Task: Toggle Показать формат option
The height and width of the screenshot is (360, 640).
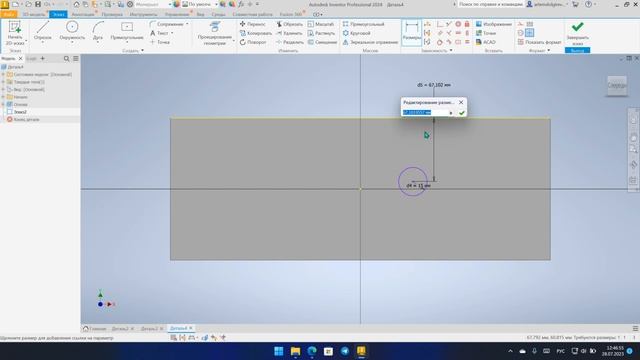Action: (x=539, y=42)
